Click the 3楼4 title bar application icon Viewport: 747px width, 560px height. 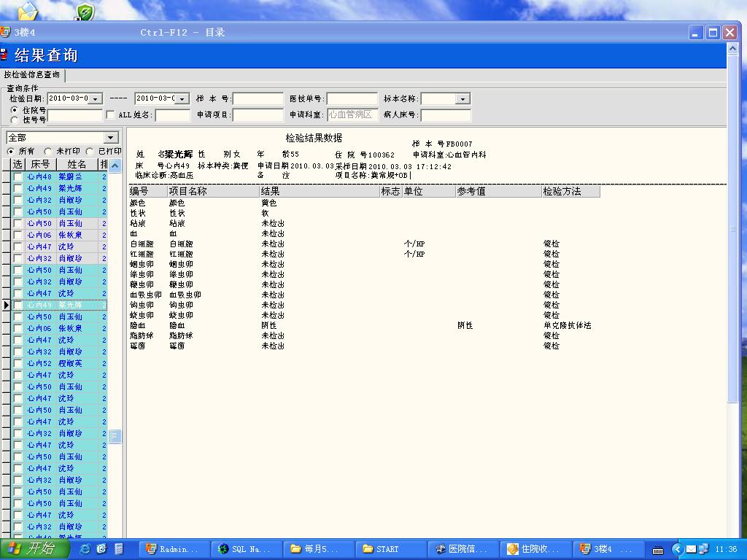pos(5,32)
